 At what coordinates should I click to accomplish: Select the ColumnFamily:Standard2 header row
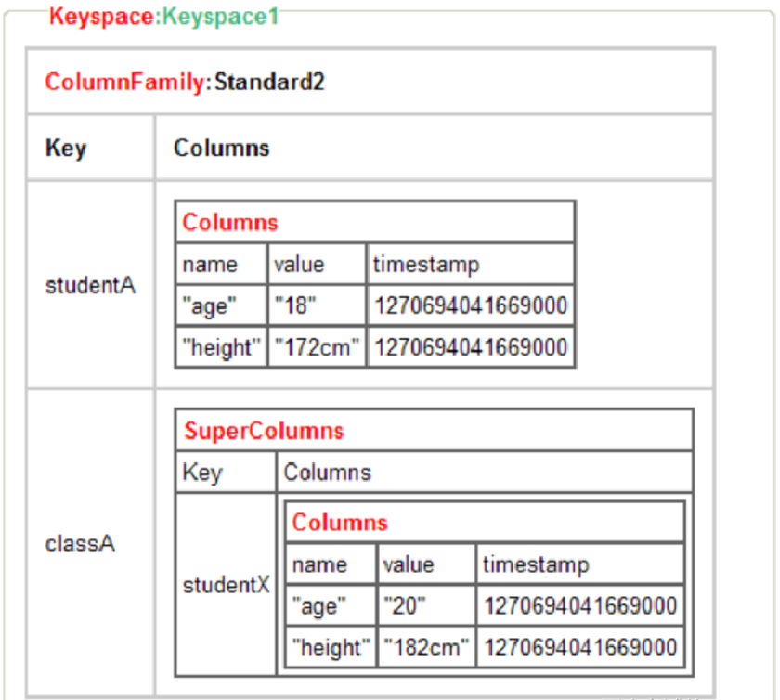[x=185, y=82]
